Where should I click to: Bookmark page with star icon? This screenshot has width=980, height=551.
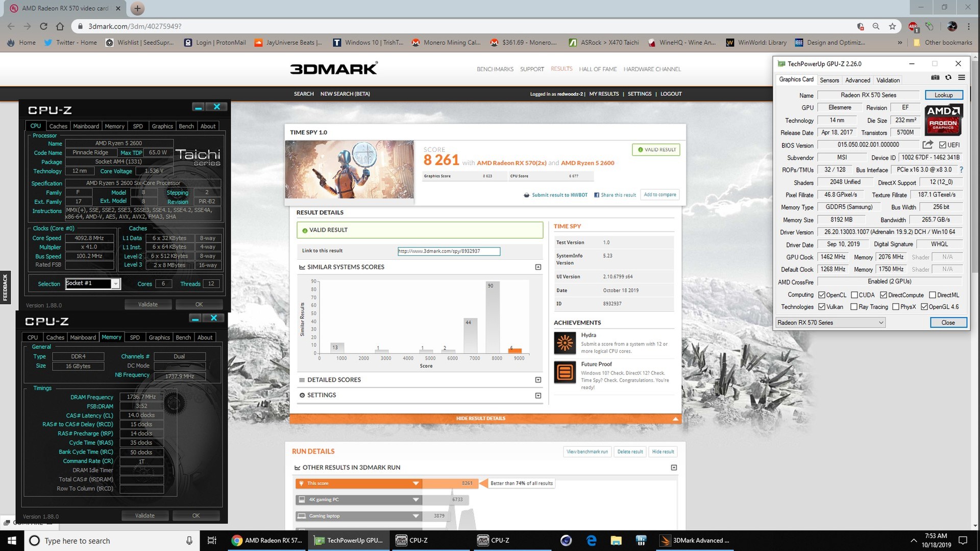tap(892, 26)
